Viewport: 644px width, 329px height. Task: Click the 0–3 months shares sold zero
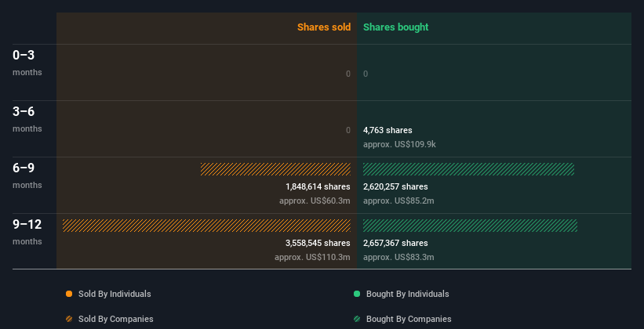pyautogui.click(x=348, y=74)
